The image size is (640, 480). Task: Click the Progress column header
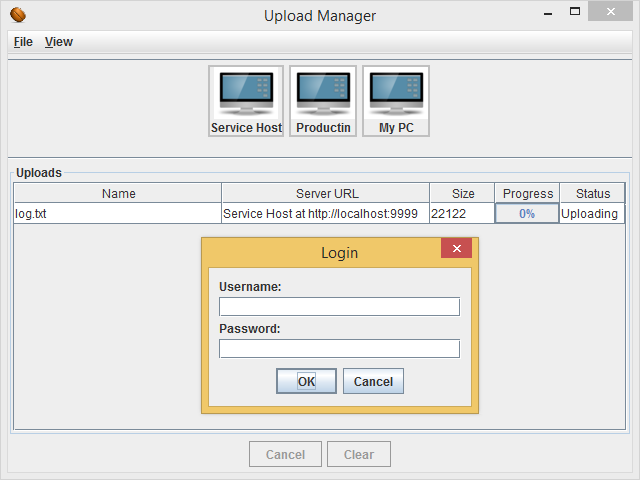[x=527, y=193]
